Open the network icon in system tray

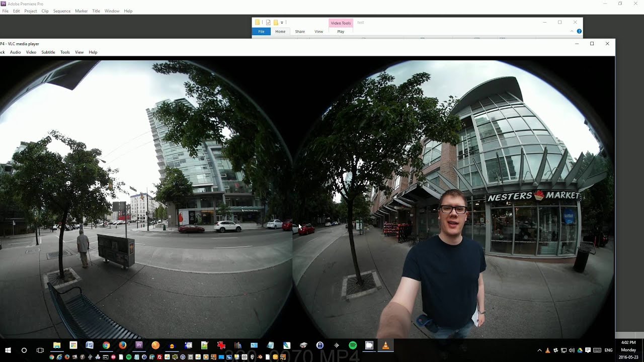pyautogui.click(x=563, y=350)
